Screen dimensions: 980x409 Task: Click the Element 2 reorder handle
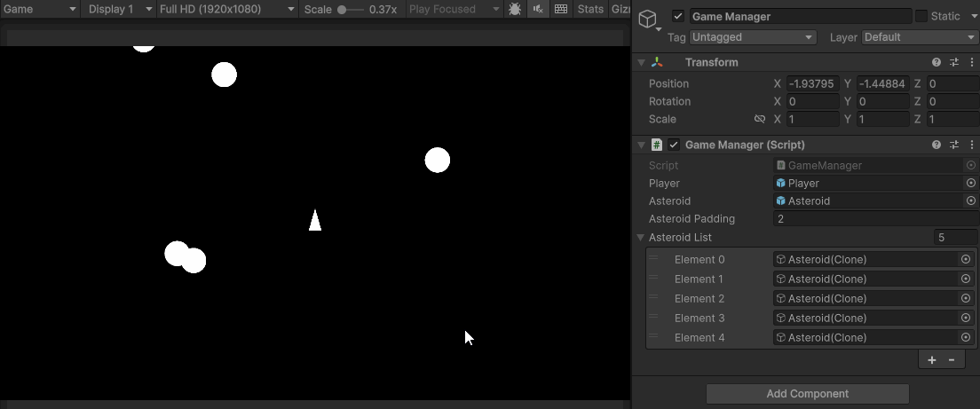coord(653,297)
